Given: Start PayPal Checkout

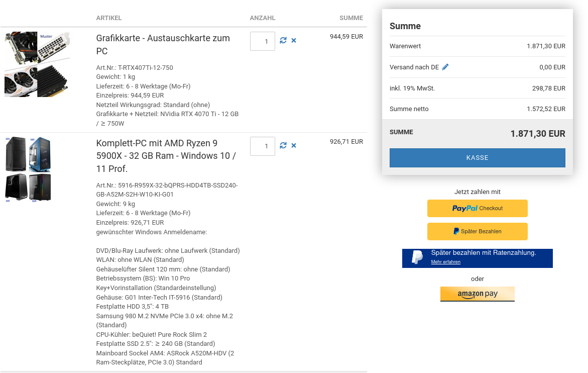Looking at the screenshot, I should [477, 208].
